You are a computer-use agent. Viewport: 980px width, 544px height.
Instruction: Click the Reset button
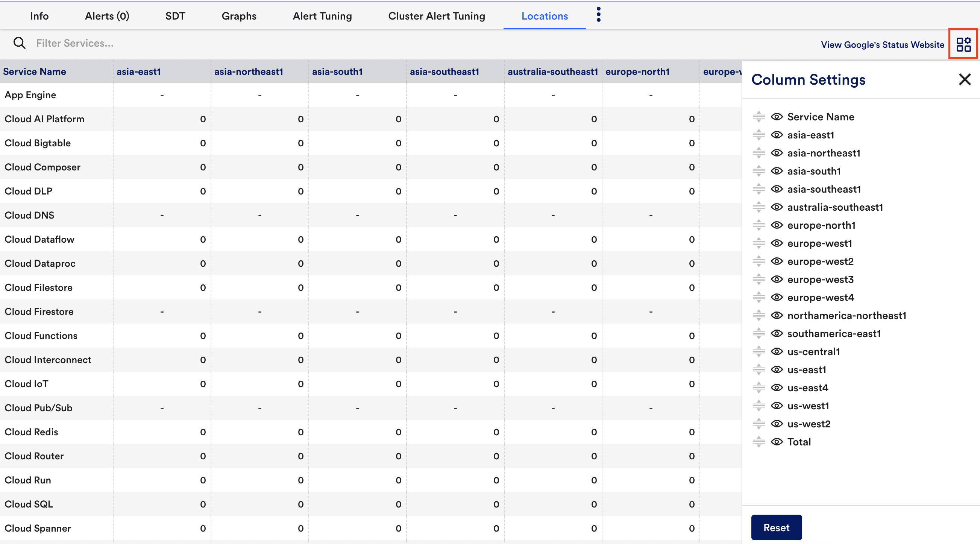point(776,527)
